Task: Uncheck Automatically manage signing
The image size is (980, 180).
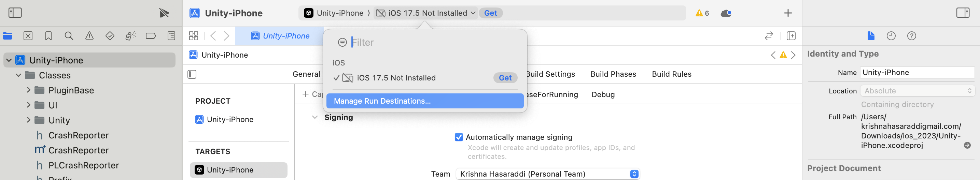Action: coord(459,137)
